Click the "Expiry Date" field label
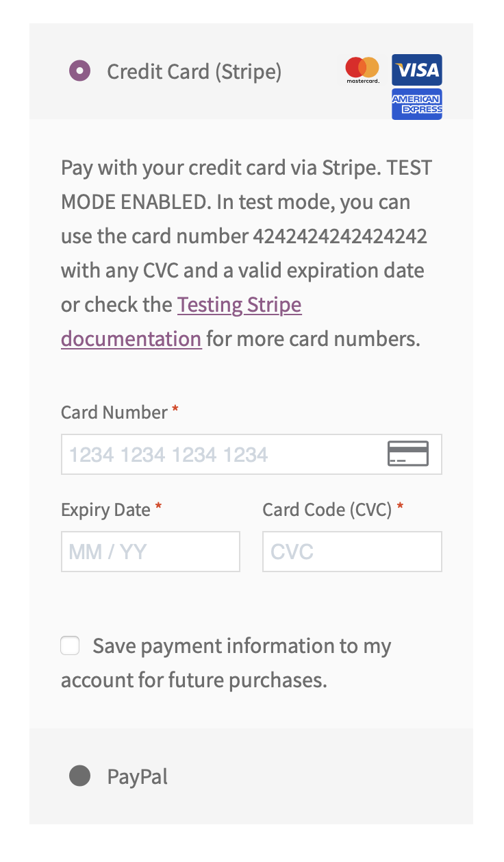504x862 pixels. [x=105, y=510]
